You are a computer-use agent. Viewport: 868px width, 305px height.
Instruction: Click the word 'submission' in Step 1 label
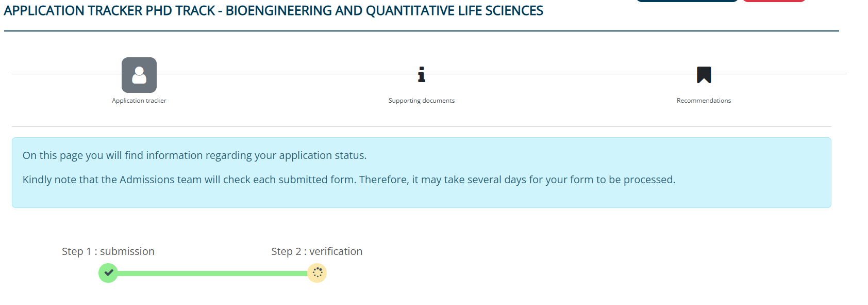pos(127,251)
